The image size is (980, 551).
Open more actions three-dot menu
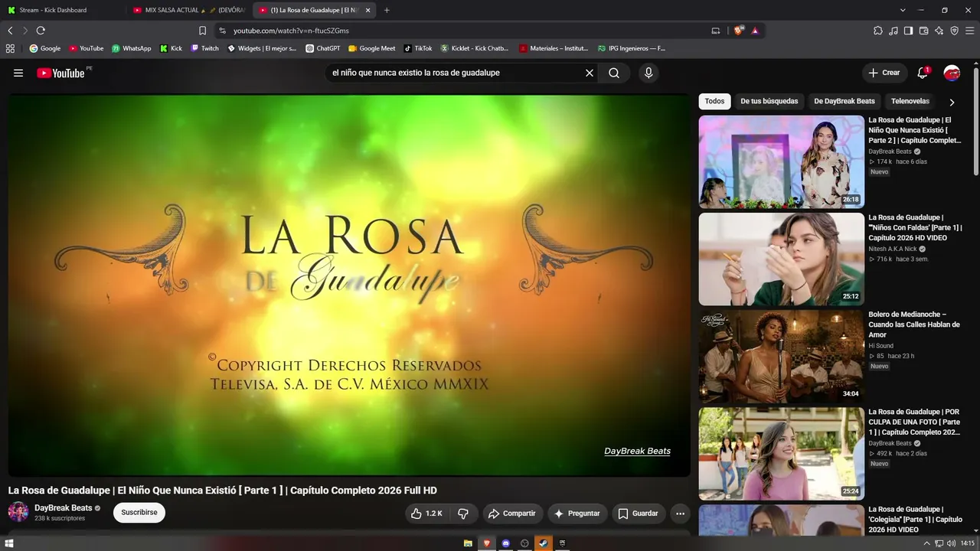coord(680,514)
